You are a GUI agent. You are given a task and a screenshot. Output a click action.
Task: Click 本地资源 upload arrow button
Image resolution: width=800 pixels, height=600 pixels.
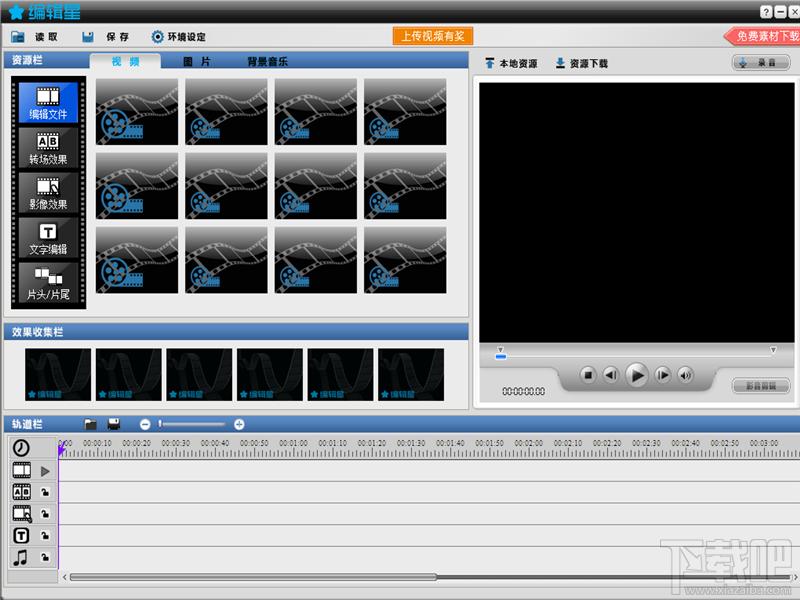(x=511, y=63)
